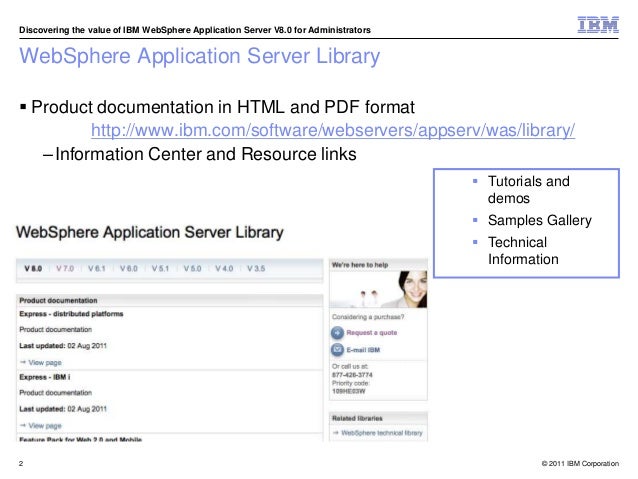Open the WebSphere technical library link
The width and height of the screenshot is (638, 479).
point(382,433)
